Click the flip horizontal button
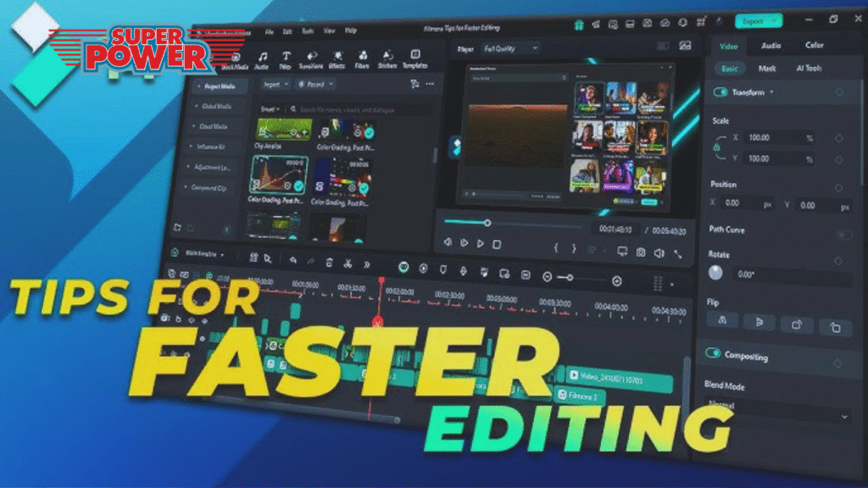868x488 pixels. (x=722, y=320)
